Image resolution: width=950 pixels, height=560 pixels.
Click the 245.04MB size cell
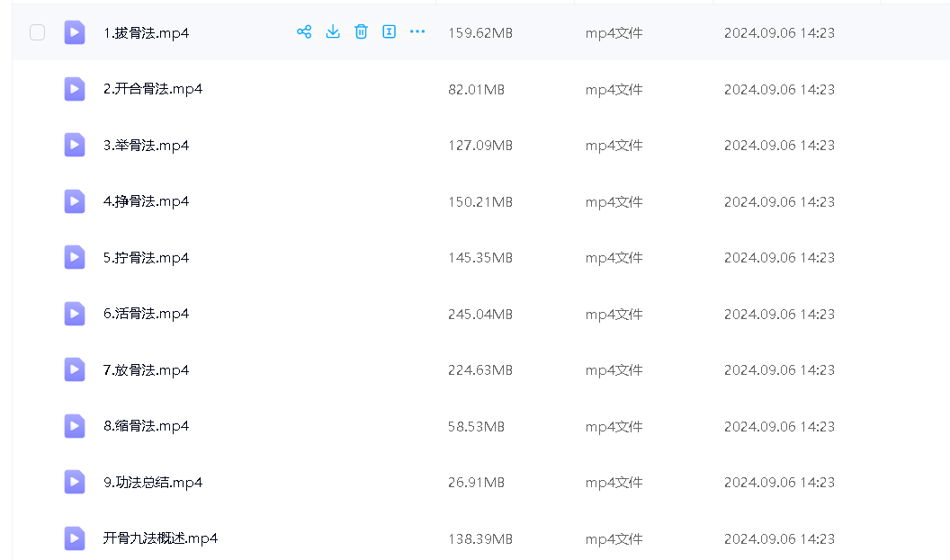[479, 315]
